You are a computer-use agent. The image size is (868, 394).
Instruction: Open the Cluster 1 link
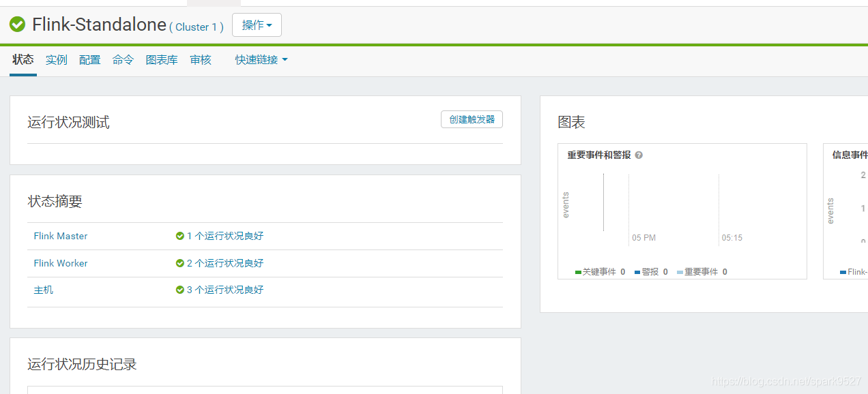point(197,27)
